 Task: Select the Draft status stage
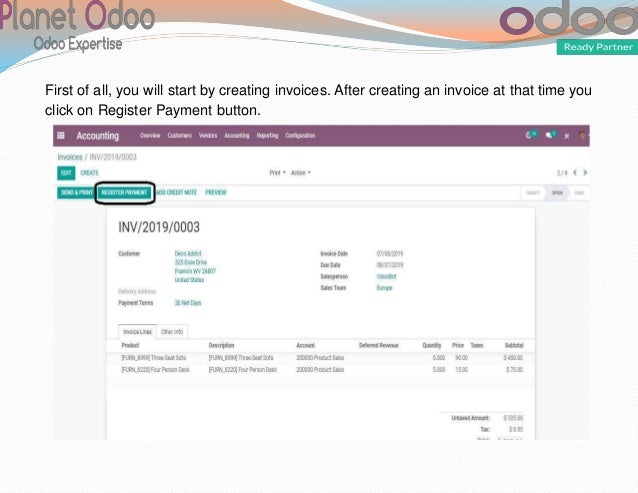tap(533, 193)
